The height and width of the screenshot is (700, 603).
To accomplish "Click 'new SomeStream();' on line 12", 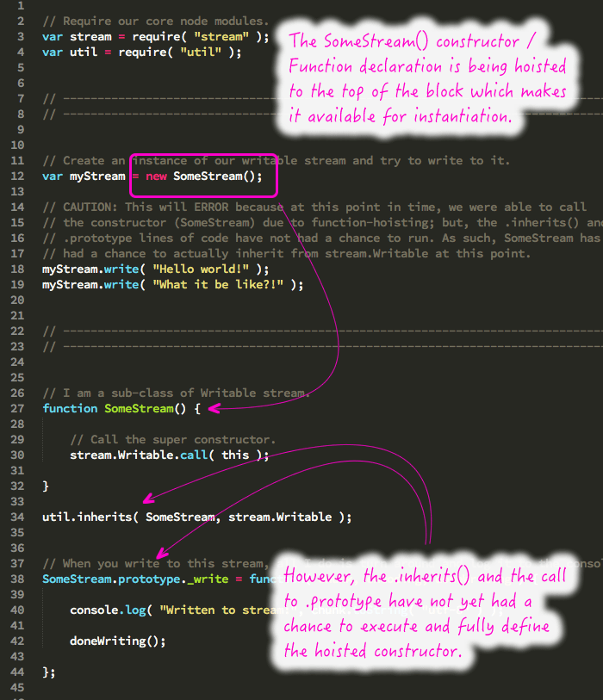I will tap(204, 176).
